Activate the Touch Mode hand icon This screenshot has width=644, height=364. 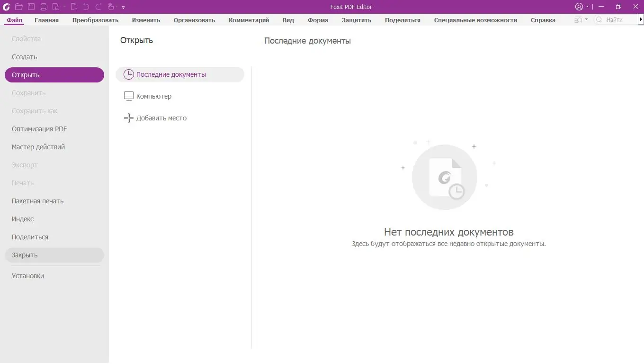111,7
